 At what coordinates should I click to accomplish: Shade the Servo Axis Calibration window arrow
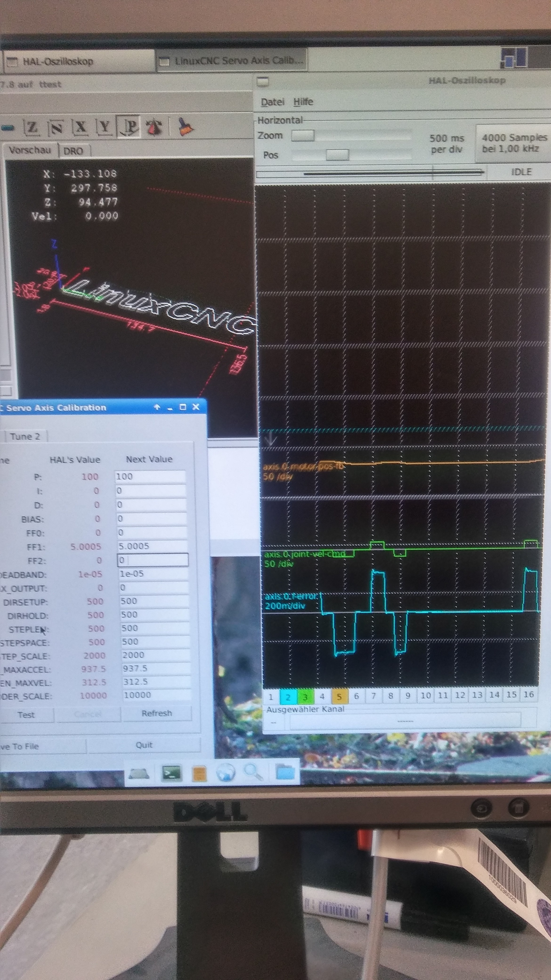point(157,407)
